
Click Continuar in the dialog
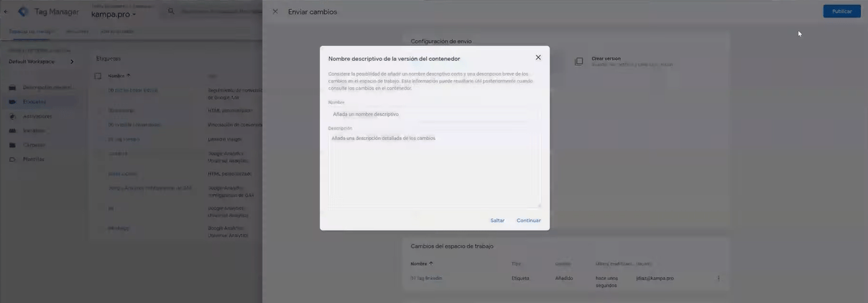tap(528, 220)
